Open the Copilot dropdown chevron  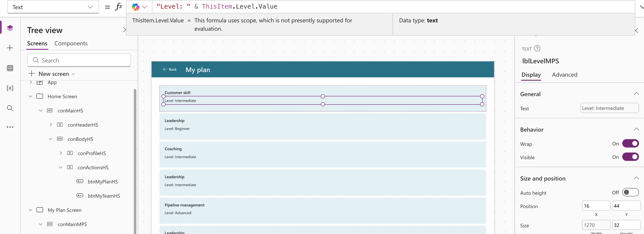click(x=144, y=7)
